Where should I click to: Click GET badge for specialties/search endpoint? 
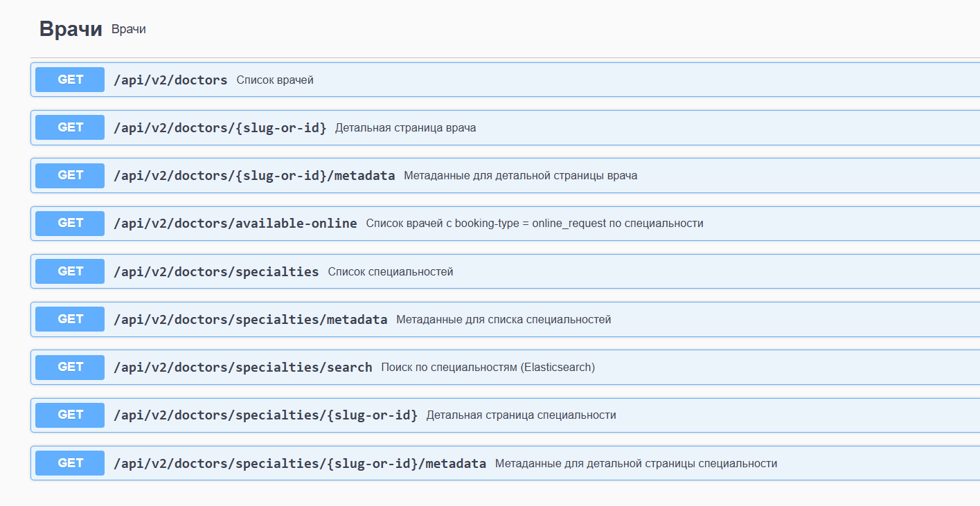point(70,367)
